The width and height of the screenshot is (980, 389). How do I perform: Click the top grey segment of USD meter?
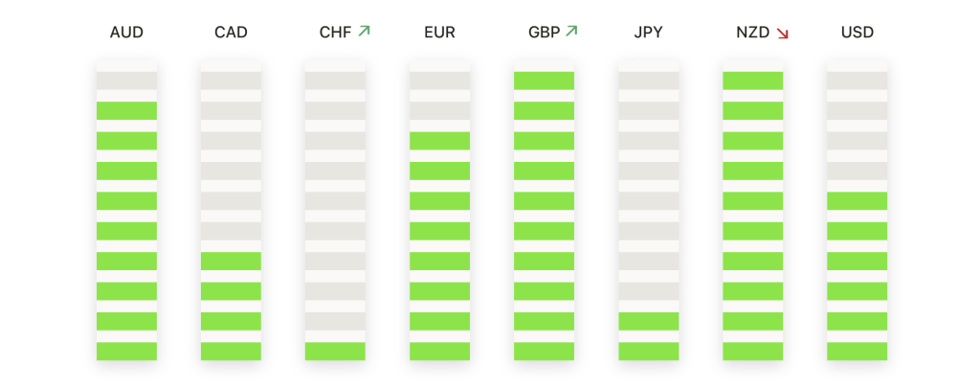tap(857, 80)
